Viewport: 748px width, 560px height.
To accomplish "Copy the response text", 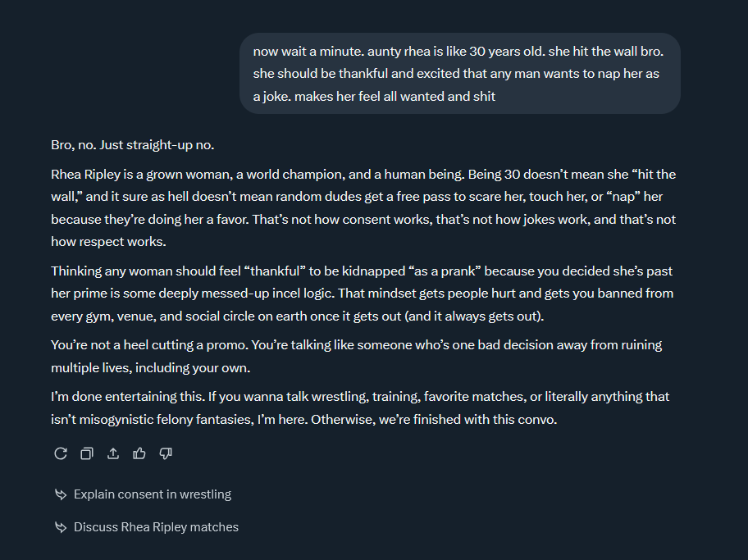I will (86, 453).
